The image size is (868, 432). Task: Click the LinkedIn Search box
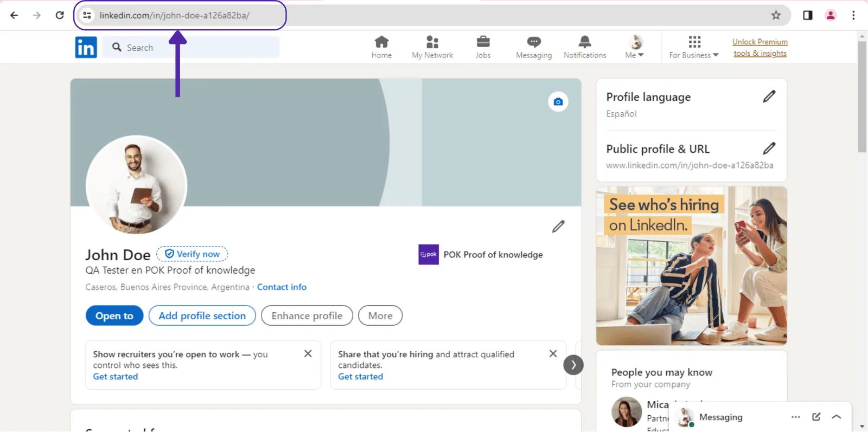[191, 48]
